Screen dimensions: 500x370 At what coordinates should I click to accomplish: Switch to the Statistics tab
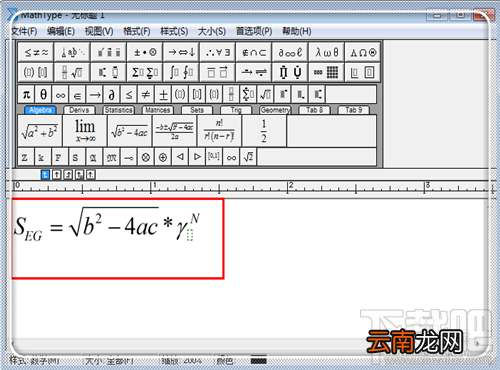(118, 110)
